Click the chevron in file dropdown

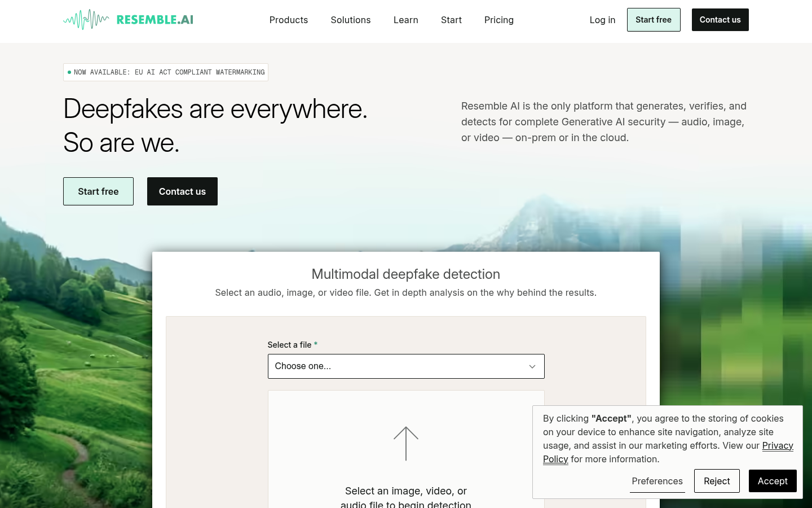[532, 366]
